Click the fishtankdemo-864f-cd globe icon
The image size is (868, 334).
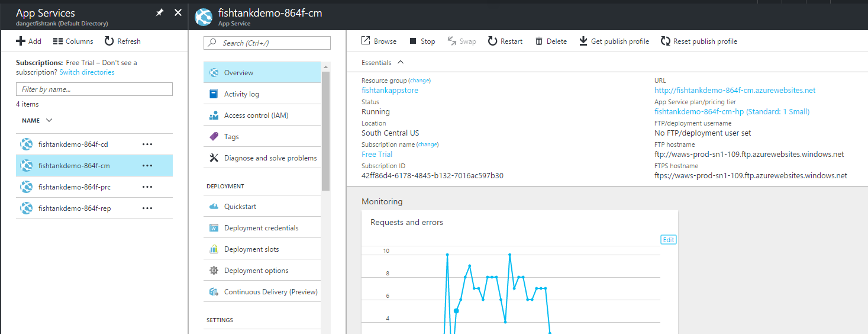point(26,144)
